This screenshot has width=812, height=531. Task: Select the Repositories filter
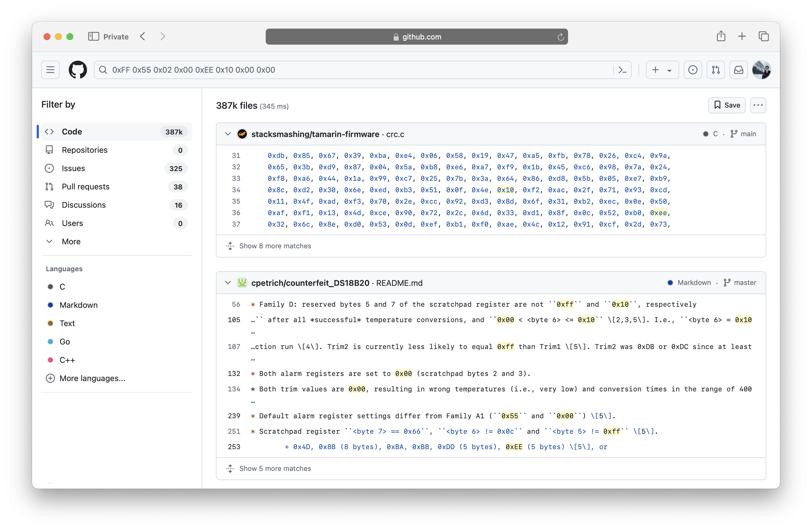point(116,150)
